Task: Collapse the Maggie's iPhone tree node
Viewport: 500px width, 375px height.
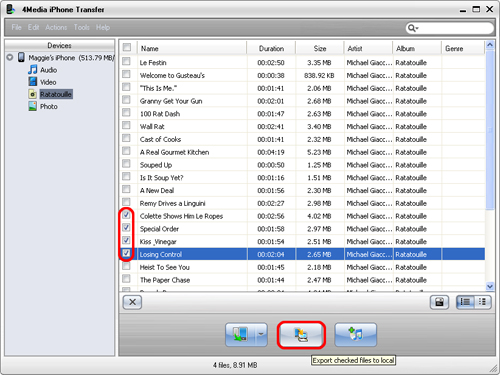Action: (10, 57)
